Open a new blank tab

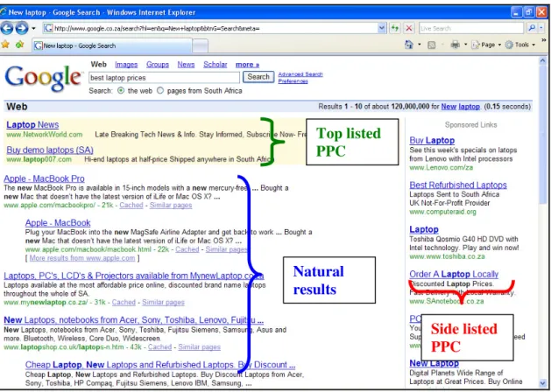pos(201,46)
